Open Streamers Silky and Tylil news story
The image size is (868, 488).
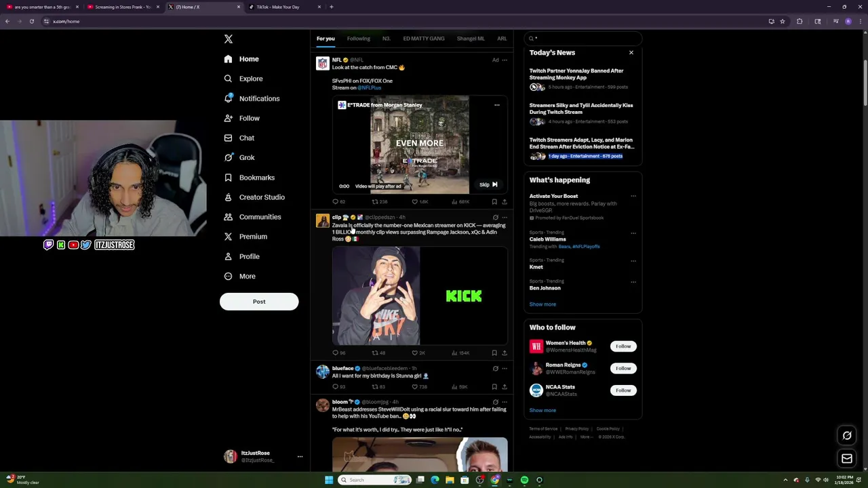(581, 109)
